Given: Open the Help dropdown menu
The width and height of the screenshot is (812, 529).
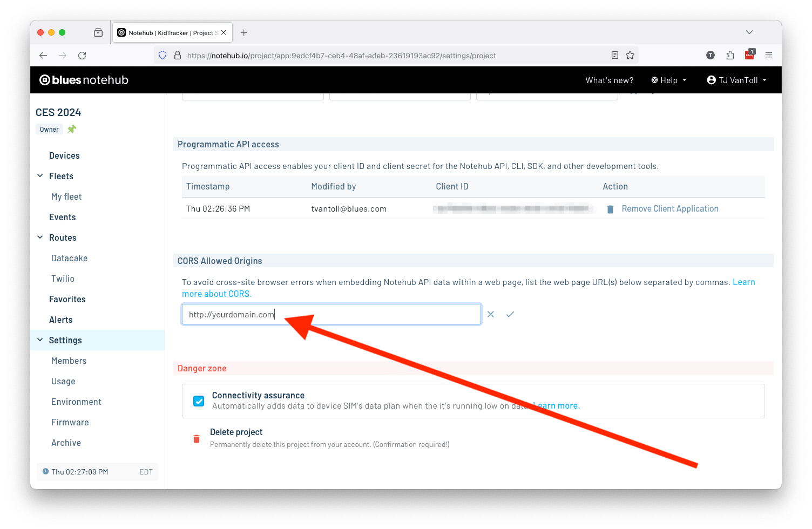Looking at the screenshot, I should click(x=669, y=80).
